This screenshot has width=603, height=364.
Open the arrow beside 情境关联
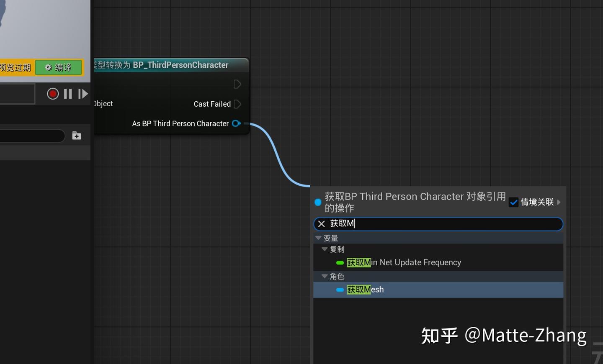pyautogui.click(x=559, y=202)
